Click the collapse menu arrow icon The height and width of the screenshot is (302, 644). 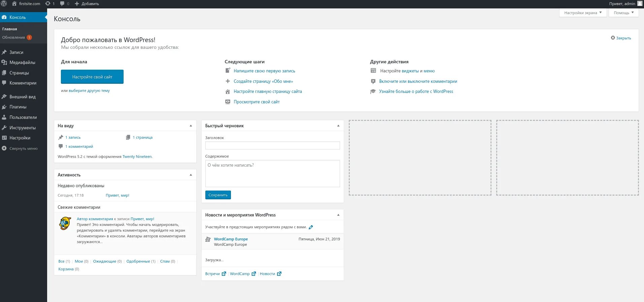[x=4, y=148]
